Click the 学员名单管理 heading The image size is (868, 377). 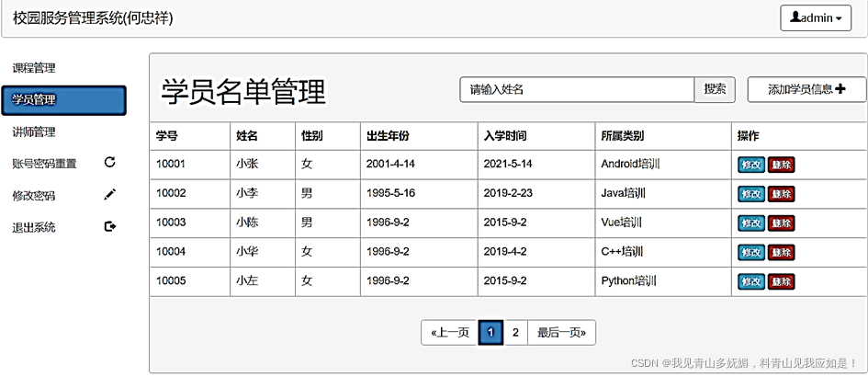[x=243, y=91]
